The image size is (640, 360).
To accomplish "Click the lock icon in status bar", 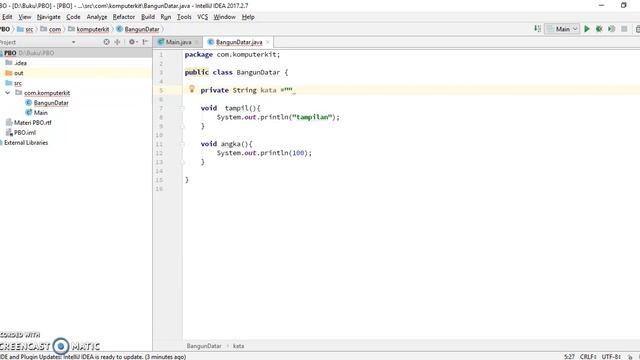I will [630, 357].
